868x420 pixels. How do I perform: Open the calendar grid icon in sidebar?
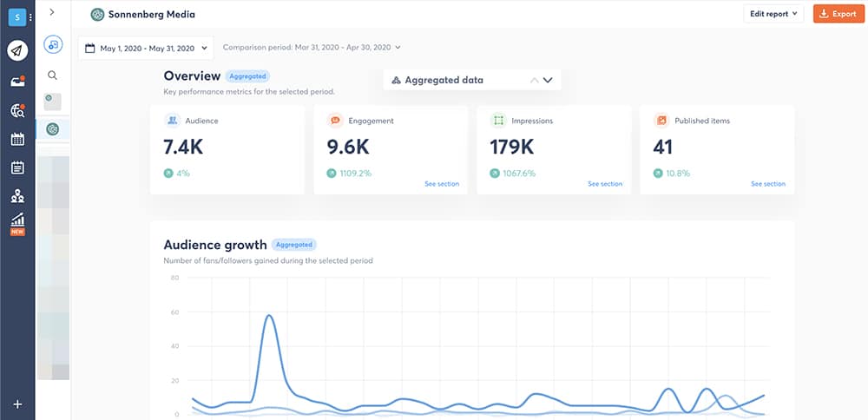pos(17,139)
